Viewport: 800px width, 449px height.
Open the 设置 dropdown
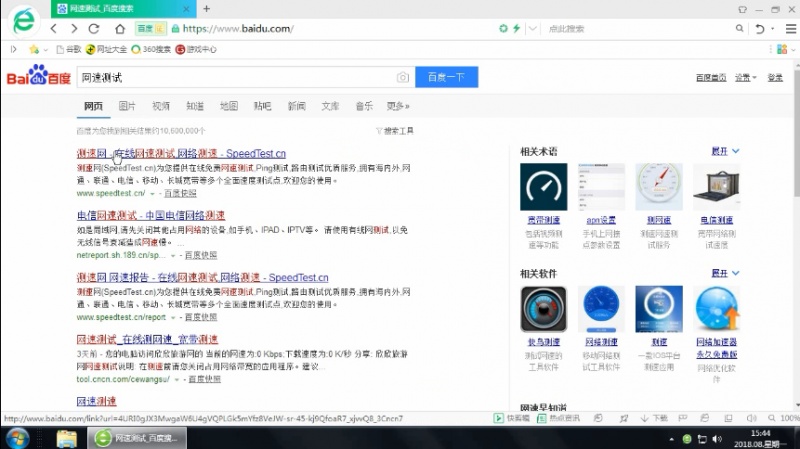coord(745,78)
